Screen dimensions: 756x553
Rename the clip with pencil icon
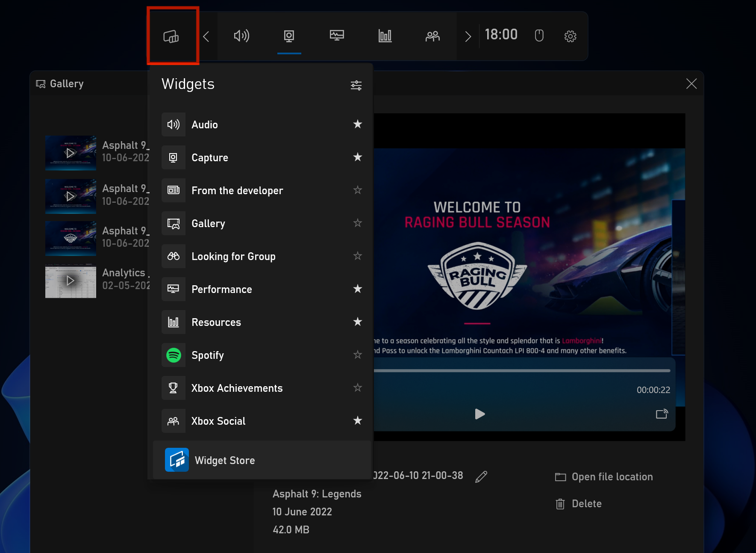coord(481,476)
